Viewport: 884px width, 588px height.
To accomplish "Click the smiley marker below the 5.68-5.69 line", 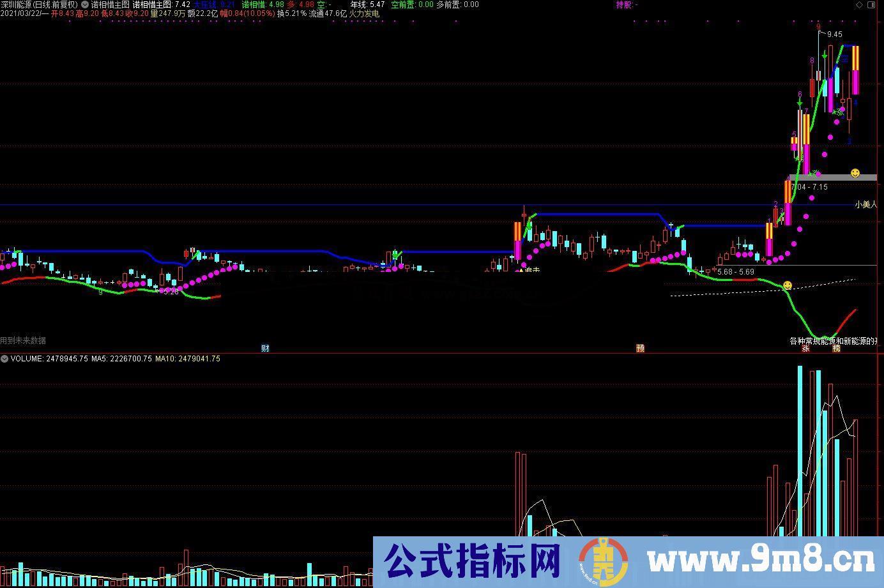I will coord(788,286).
